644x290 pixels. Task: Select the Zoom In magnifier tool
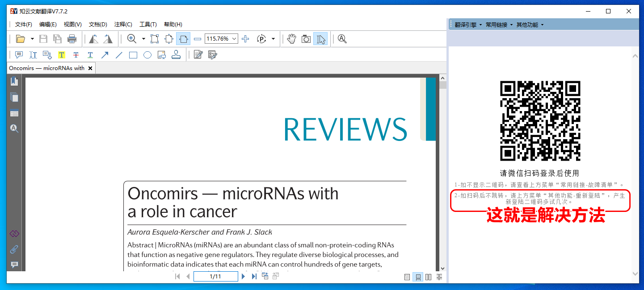coord(132,39)
